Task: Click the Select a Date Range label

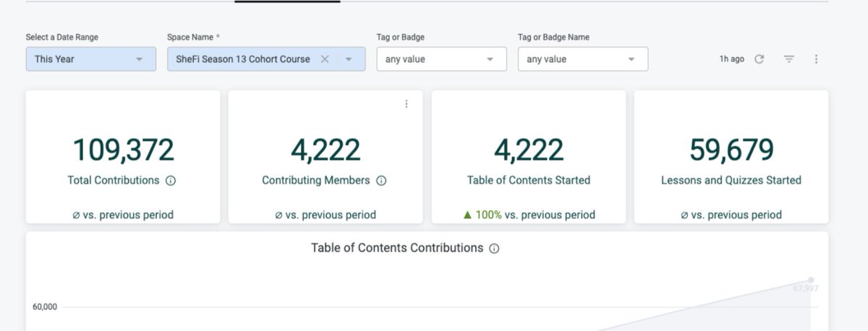Action: click(62, 37)
